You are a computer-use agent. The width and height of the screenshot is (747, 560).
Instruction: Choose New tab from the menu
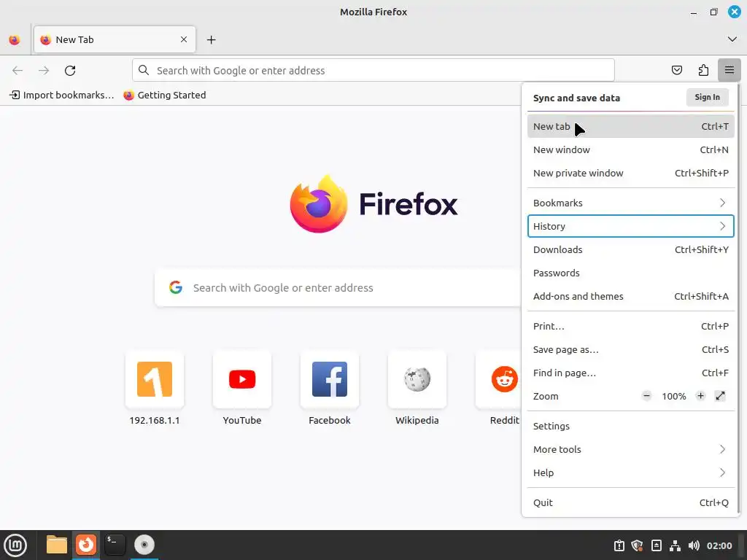tap(630, 126)
